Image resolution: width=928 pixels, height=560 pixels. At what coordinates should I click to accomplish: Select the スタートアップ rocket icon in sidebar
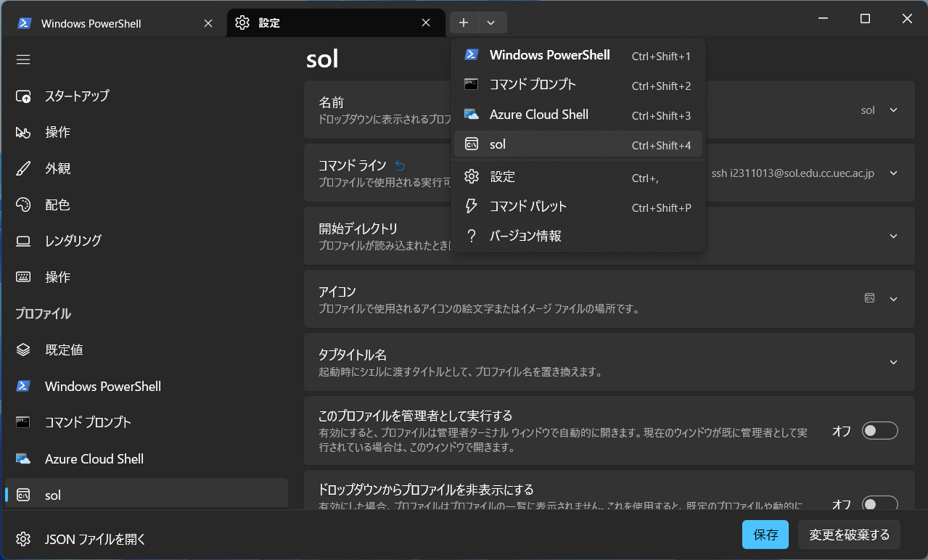(x=23, y=96)
